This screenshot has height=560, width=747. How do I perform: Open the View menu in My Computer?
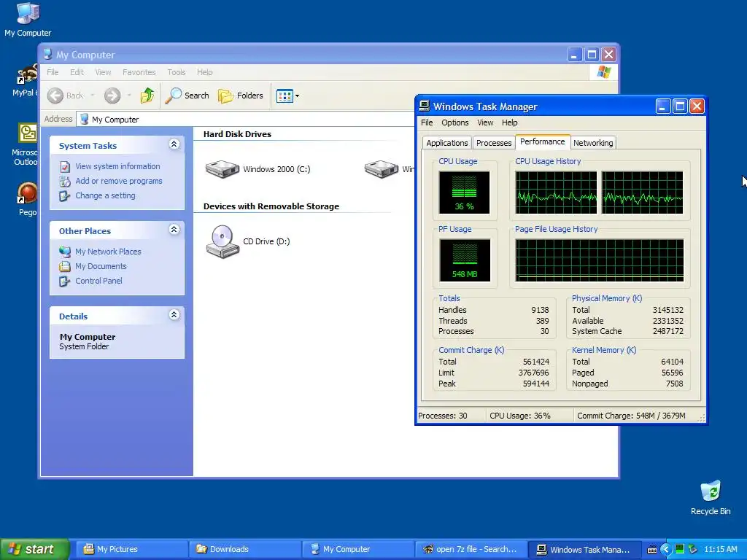[x=103, y=72]
